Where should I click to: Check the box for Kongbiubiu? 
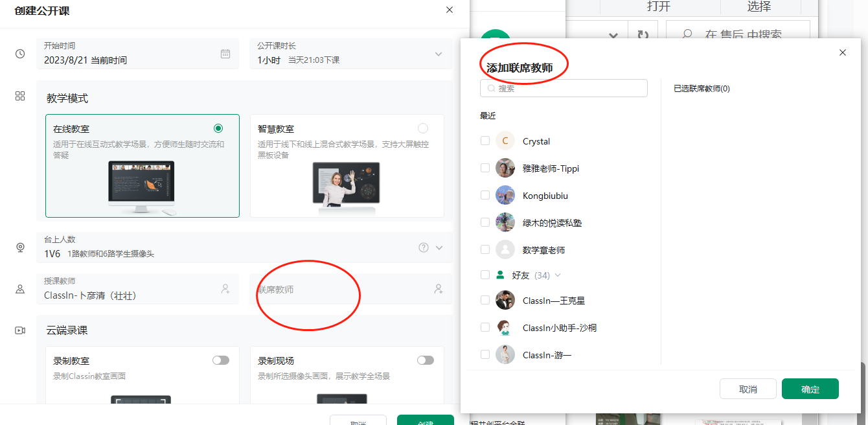(485, 196)
